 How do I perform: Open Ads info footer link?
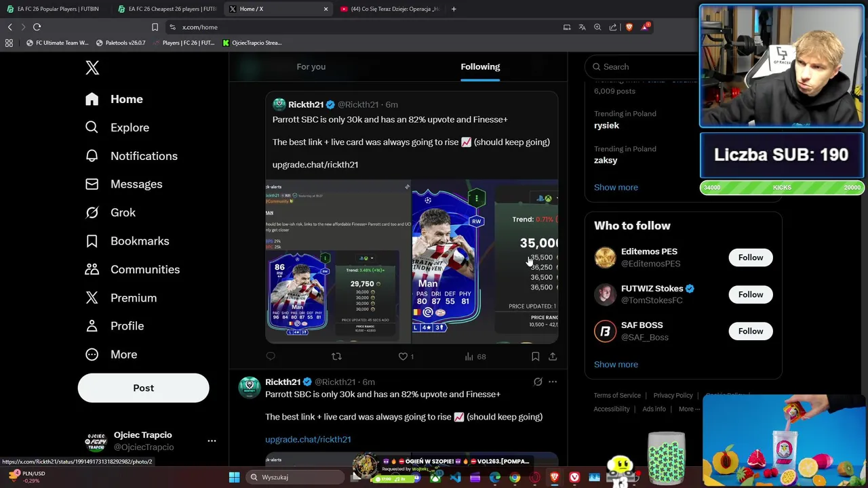click(x=654, y=409)
